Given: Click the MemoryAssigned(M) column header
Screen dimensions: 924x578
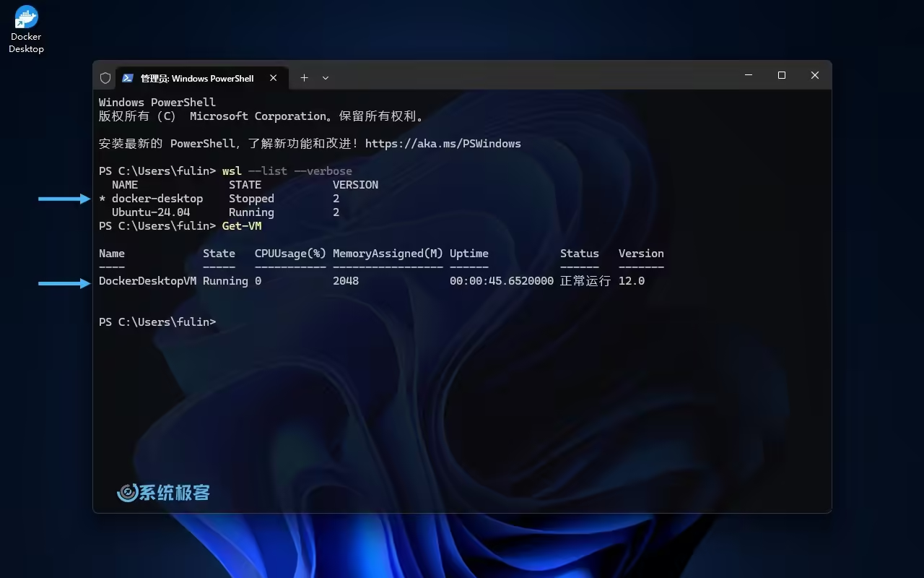Looking at the screenshot, I should coord(388,254).
